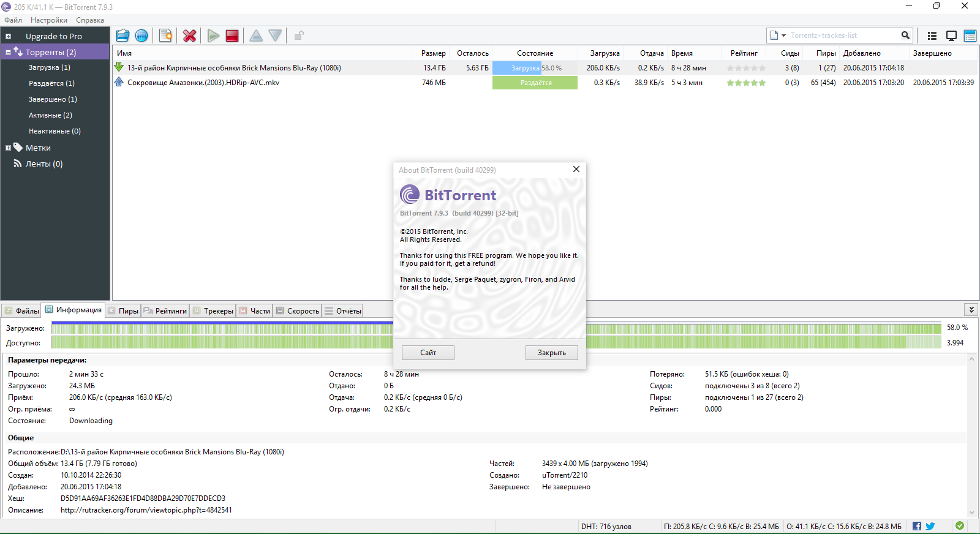Click the Facebook icon in status bar
This screenshot has height=534, width=980.
point(917,526)
